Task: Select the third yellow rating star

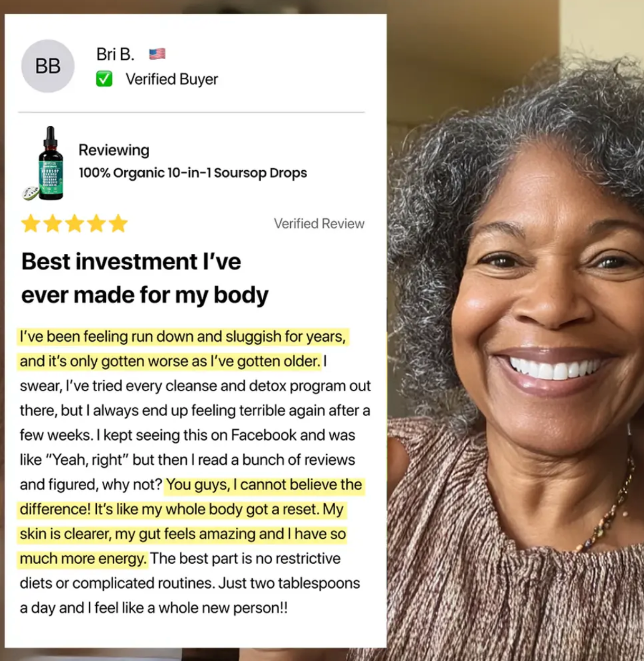Action: [75, 224]
